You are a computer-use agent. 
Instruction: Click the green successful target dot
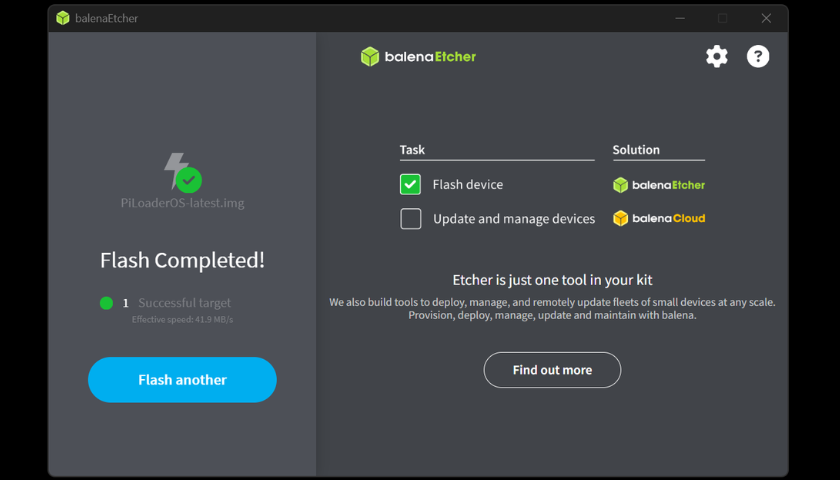coord(106,303)
